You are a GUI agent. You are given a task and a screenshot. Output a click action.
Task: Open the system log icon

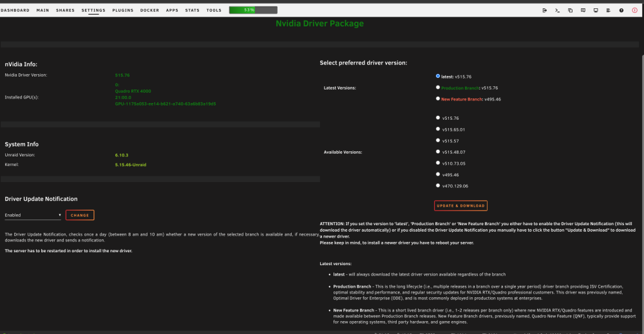coord(609,10)
